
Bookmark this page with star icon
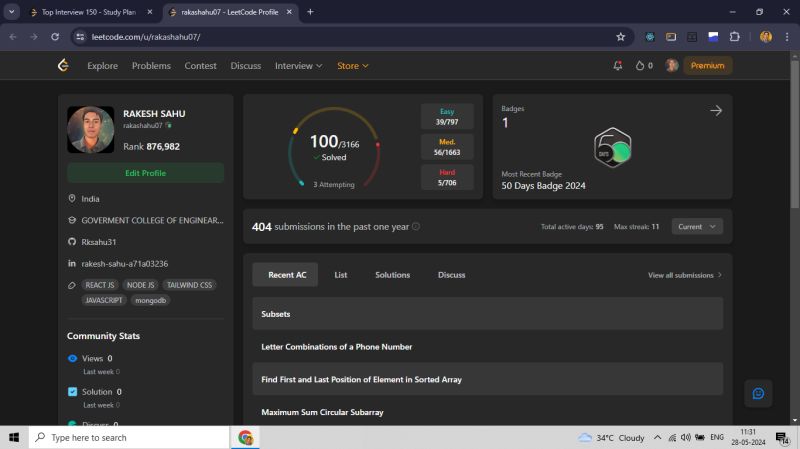click(x=620, y=37)
